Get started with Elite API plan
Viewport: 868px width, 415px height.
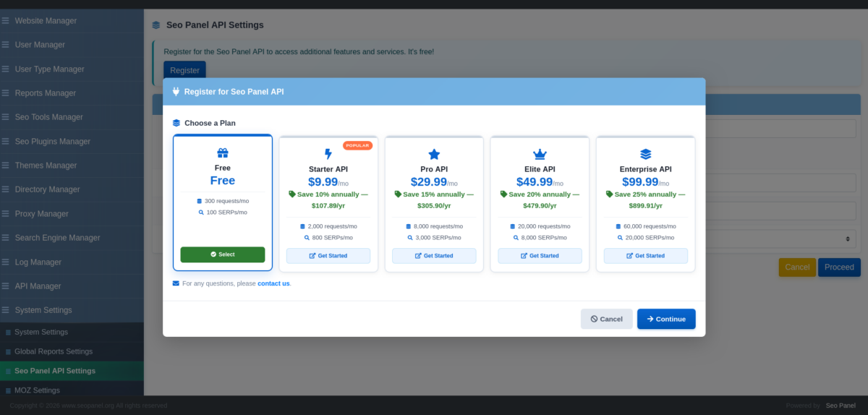point(540,256)
